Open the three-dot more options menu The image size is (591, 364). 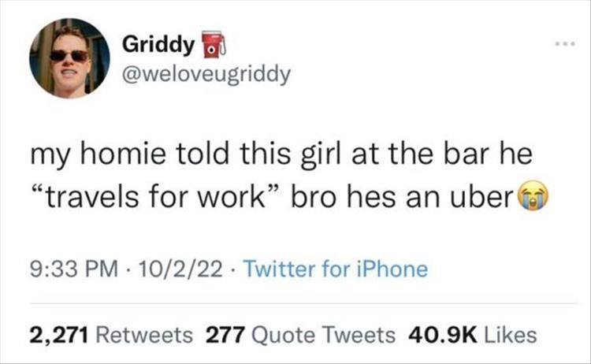click(565, 44)
